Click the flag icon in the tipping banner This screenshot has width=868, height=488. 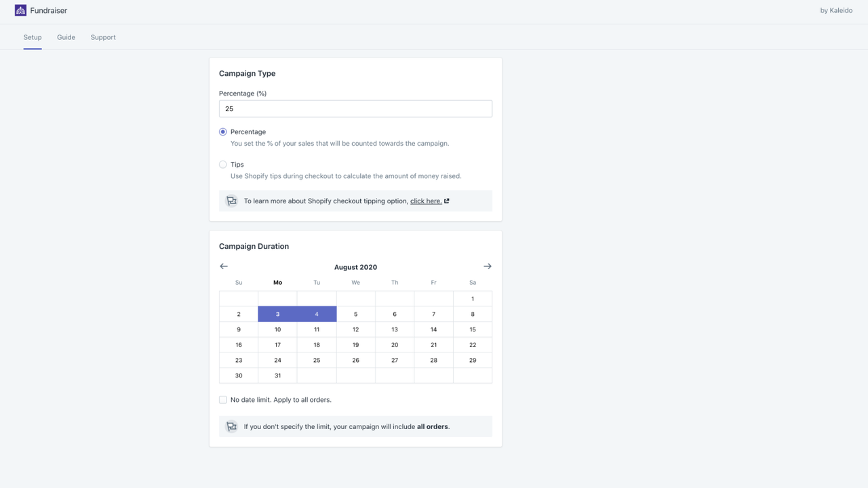(231, 201)
